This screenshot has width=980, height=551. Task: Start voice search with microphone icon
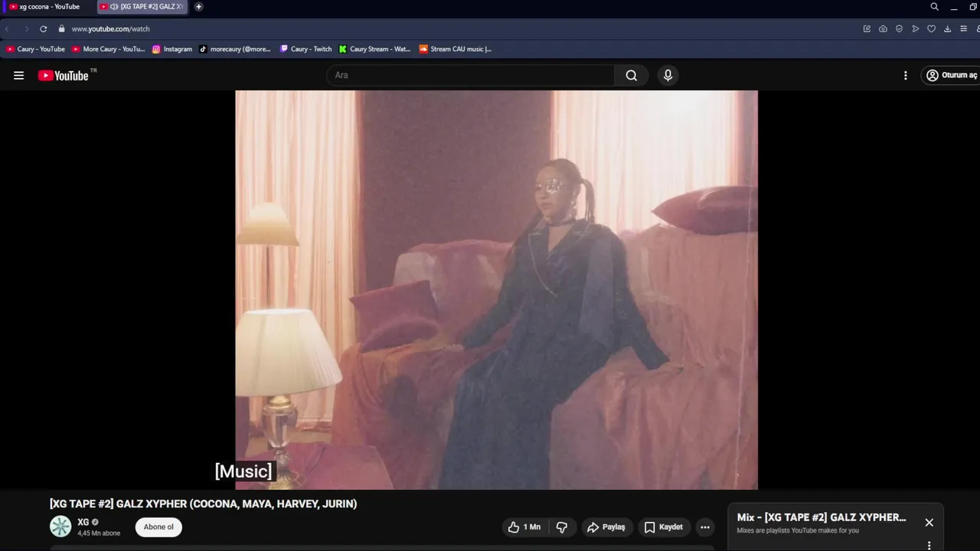668,75
